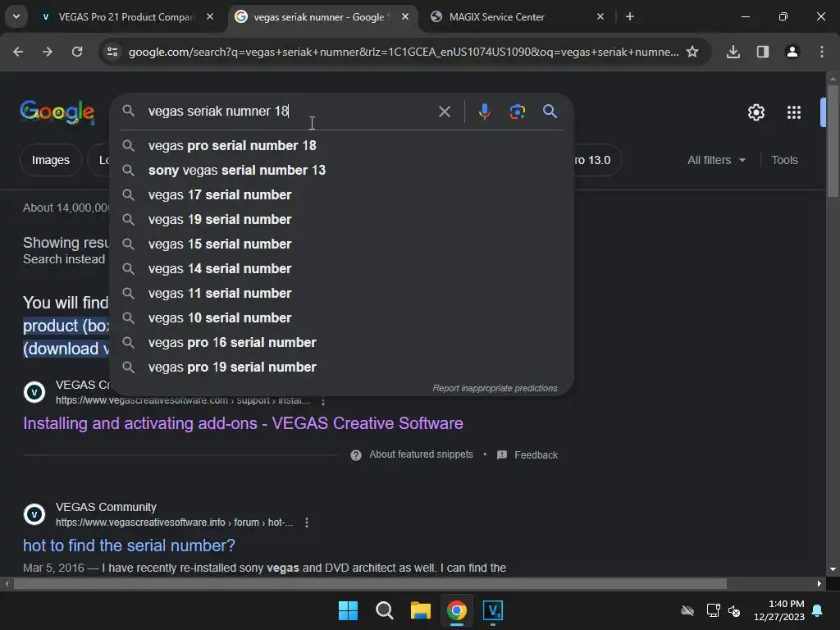
Task: Toggle the Chrome side panel icon
Action: [x=763, y=52]
